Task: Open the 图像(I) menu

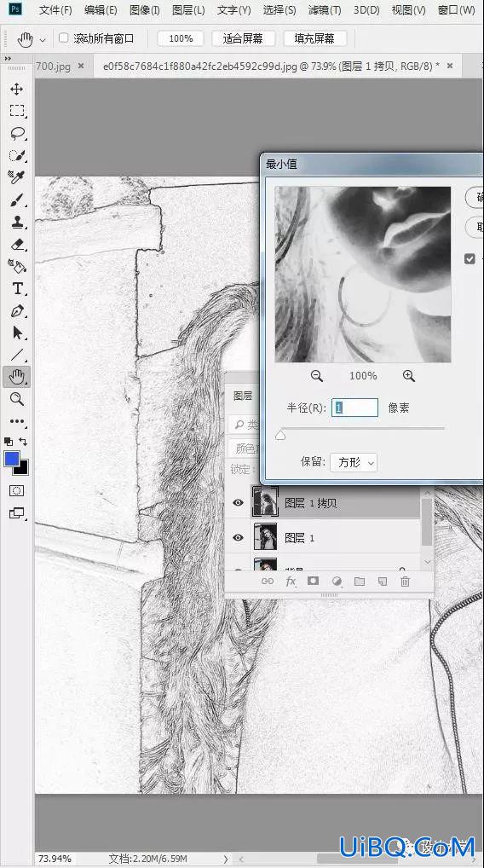Action: point(144,10)
